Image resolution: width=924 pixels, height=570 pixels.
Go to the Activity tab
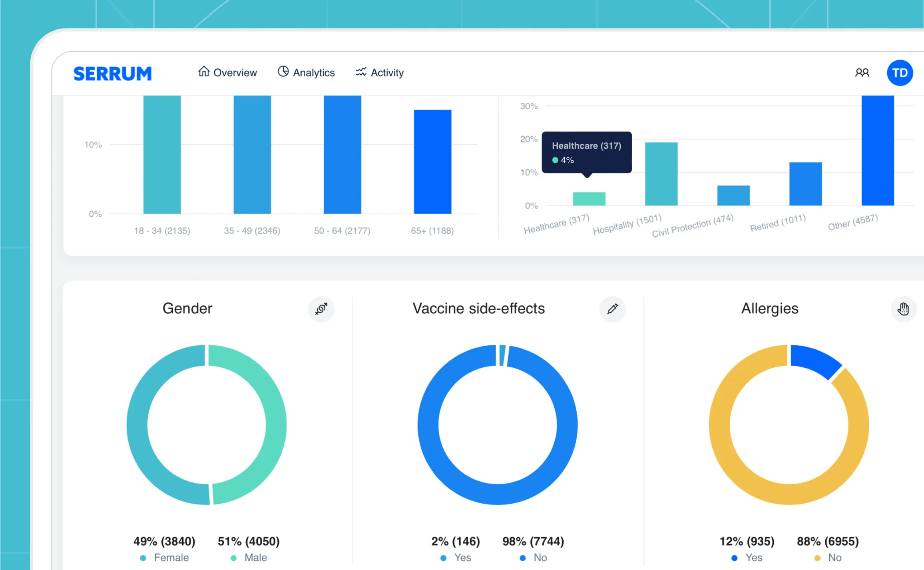[x=387, y=73]
